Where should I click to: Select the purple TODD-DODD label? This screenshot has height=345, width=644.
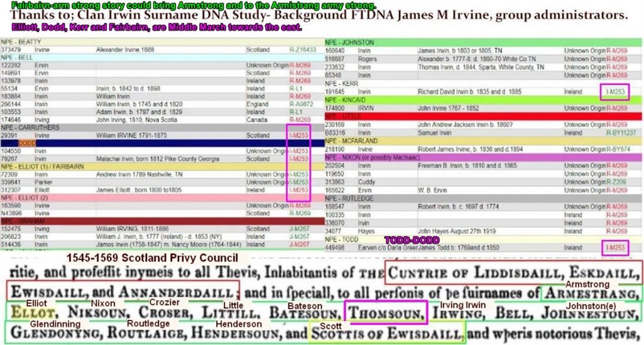[x=406, y=239]
